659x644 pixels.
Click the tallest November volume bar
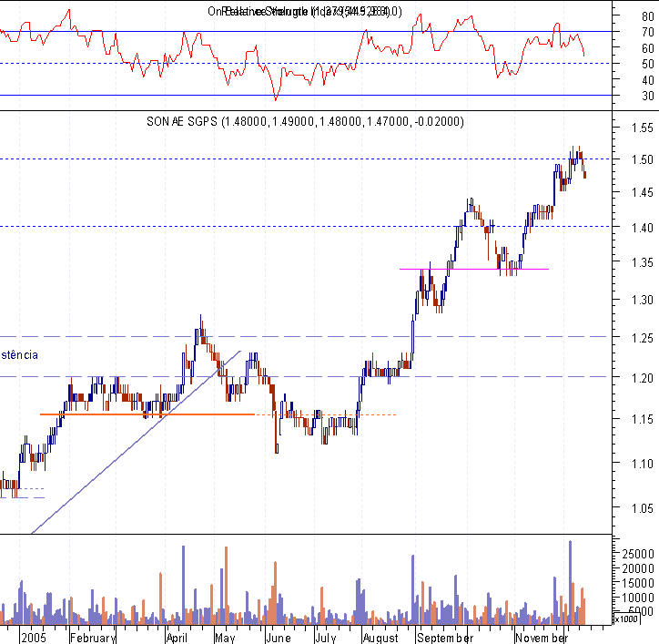pyautogui.click(x=571, y=583)
